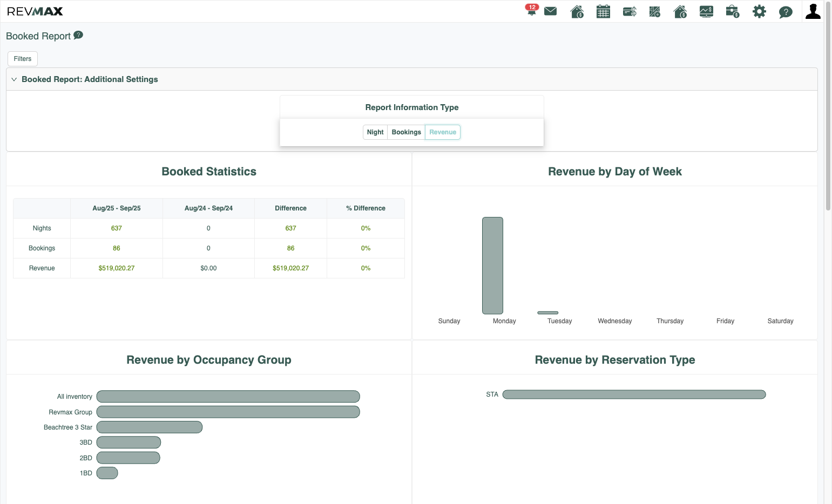Click the % Difference column header
The width and height of the screenshot is (832, 504).
pos(366,208)
